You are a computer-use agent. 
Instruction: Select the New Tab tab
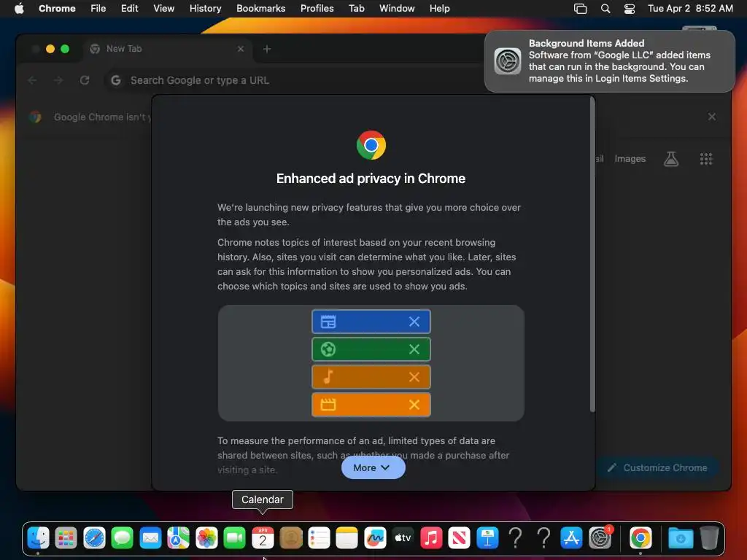167,49
